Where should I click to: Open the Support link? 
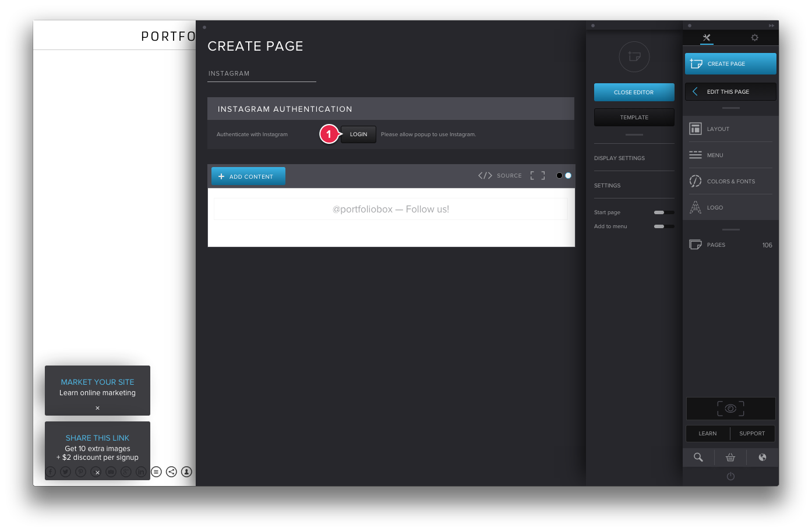[752, 434]
